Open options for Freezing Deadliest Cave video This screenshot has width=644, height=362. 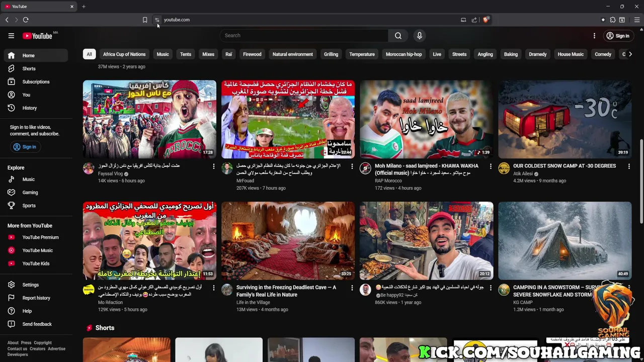tap(352, 288)
